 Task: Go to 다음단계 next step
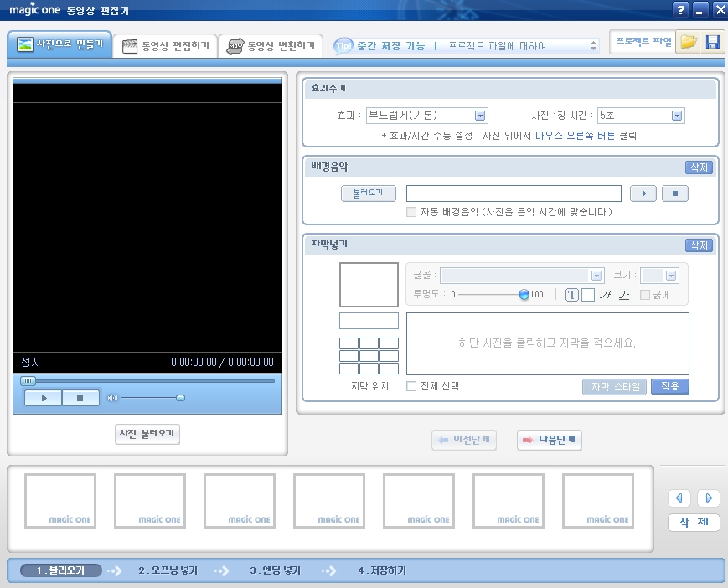[x=550, y=440]
